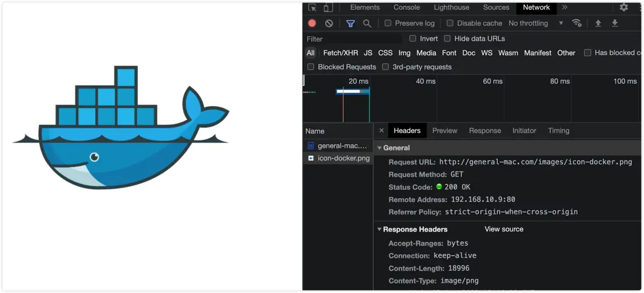Screen dimensions: 644x293
Task: Click Content-Type value image/png
Action: coord(460,281)
